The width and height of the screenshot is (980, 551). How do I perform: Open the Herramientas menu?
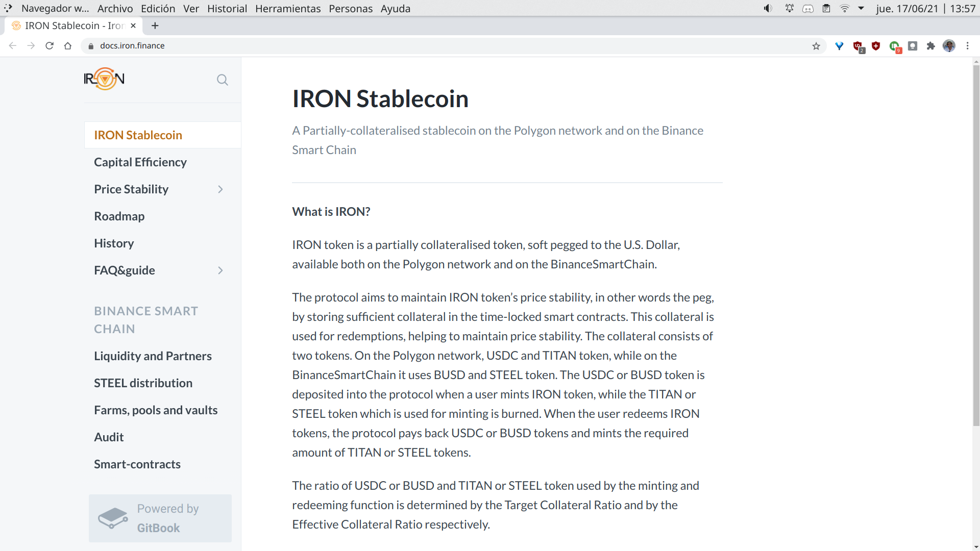pyautogui.click(x=288, y=9)
